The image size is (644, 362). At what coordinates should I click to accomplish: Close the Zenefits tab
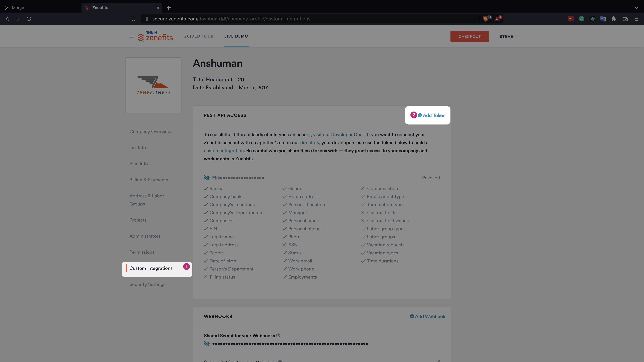click(158, 8)
